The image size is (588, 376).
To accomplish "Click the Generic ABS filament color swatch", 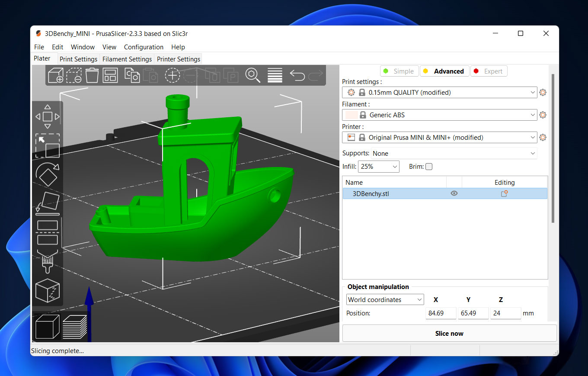I will pyautogui.click(x=352, y=115).
